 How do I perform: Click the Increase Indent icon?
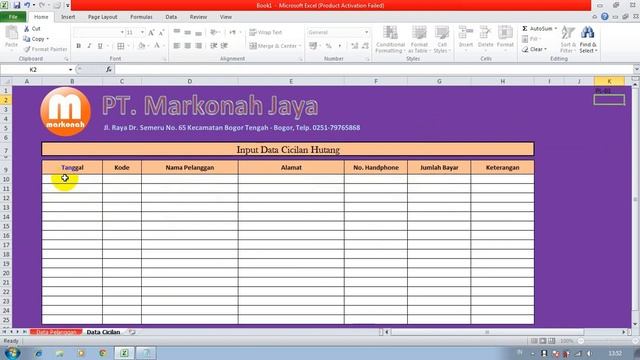click(224, 46)
